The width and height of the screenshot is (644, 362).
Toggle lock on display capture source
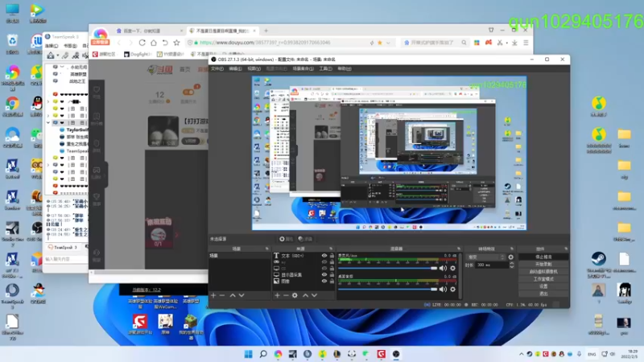(332, 274)
